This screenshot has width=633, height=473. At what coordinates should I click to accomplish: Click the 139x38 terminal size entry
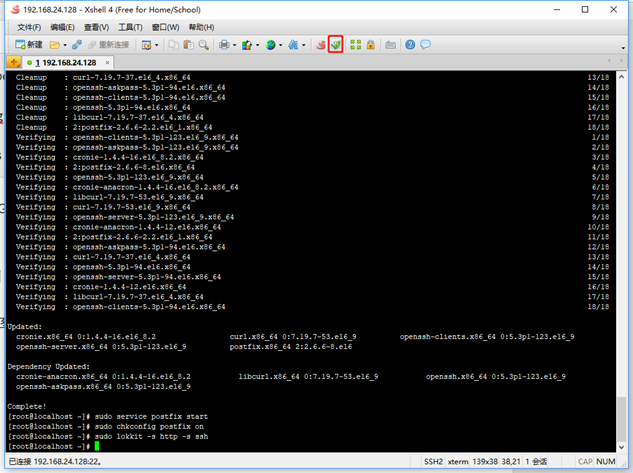pyautogui.click(x=484, y=461)
